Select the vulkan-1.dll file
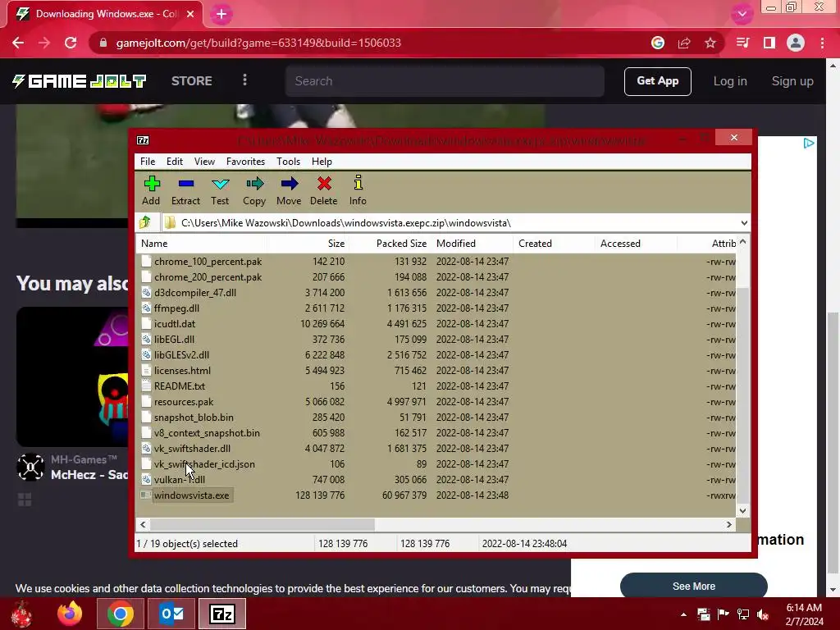This screenshot has width=840, height=630. (x=180, y=479)
